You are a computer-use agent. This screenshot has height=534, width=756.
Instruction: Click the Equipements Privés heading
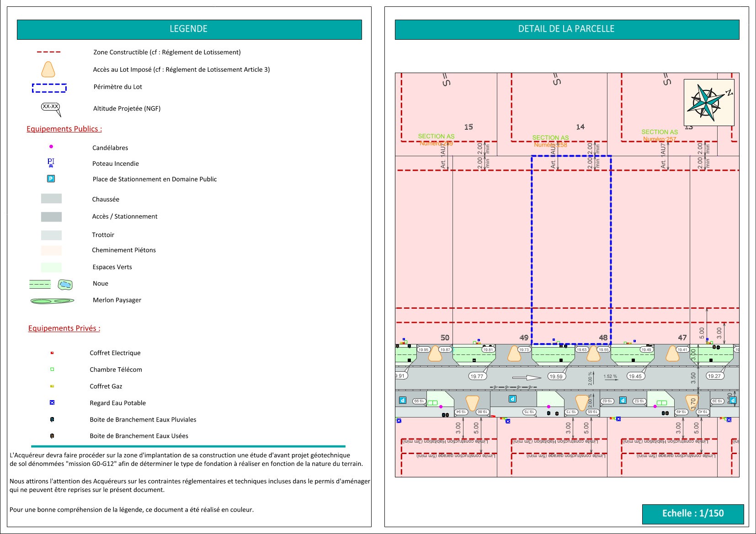coord(64,328)
